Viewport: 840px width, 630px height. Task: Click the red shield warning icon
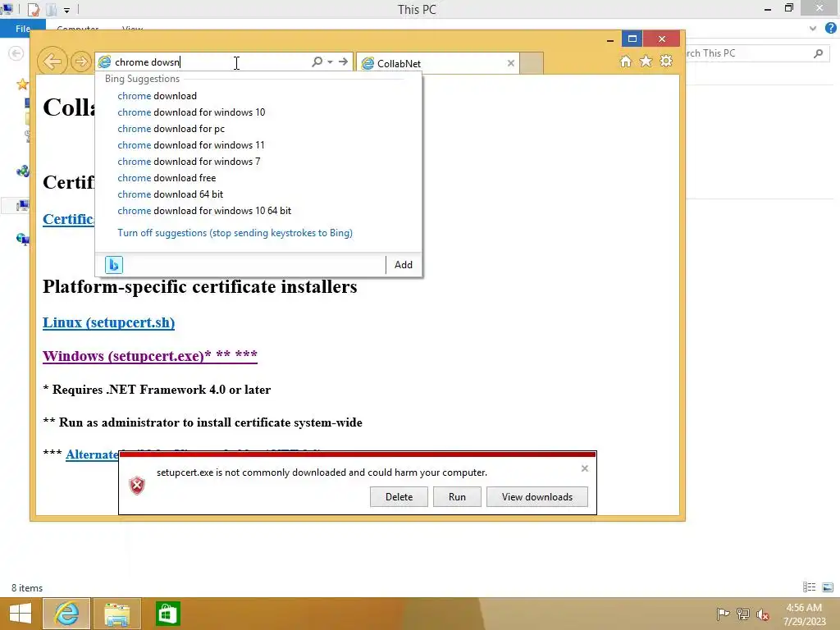pos(137,486)
